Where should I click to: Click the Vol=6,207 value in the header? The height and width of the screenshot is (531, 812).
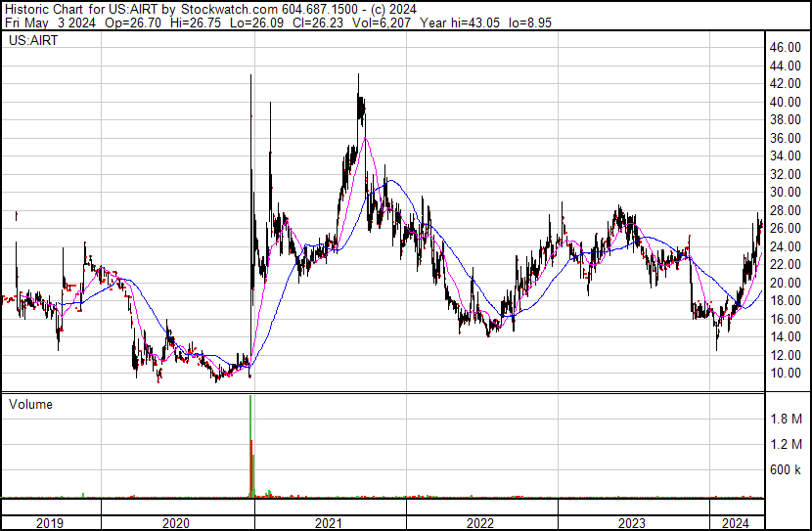tap(381, 22)
